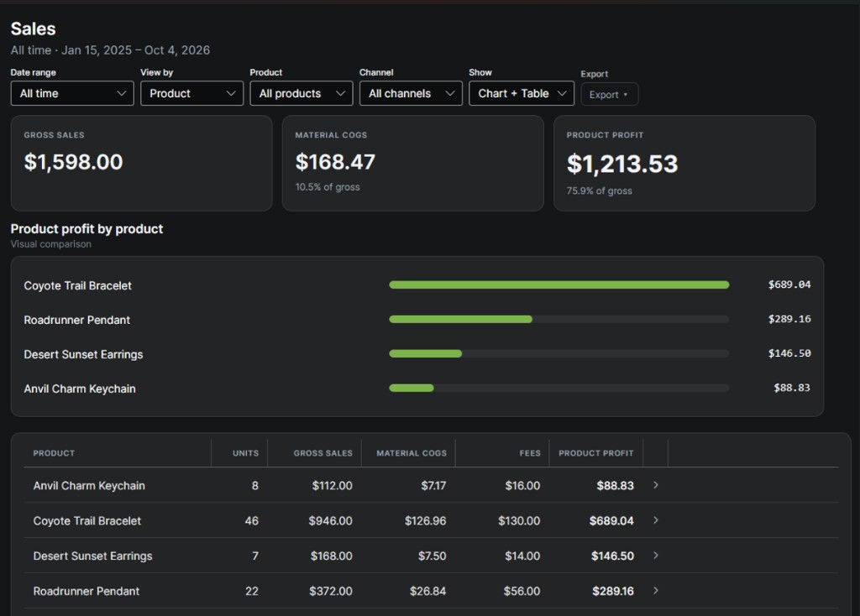
Task: Click the $372.00 gross sales cell
Action: click(x=331, y=591)
